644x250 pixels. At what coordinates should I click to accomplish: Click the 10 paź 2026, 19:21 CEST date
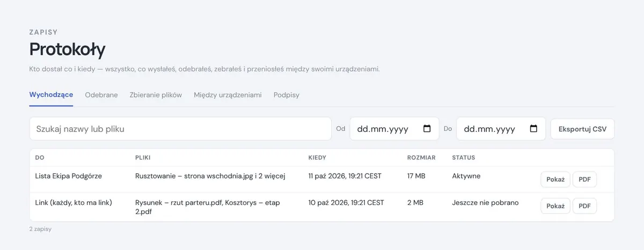[346, 202]
